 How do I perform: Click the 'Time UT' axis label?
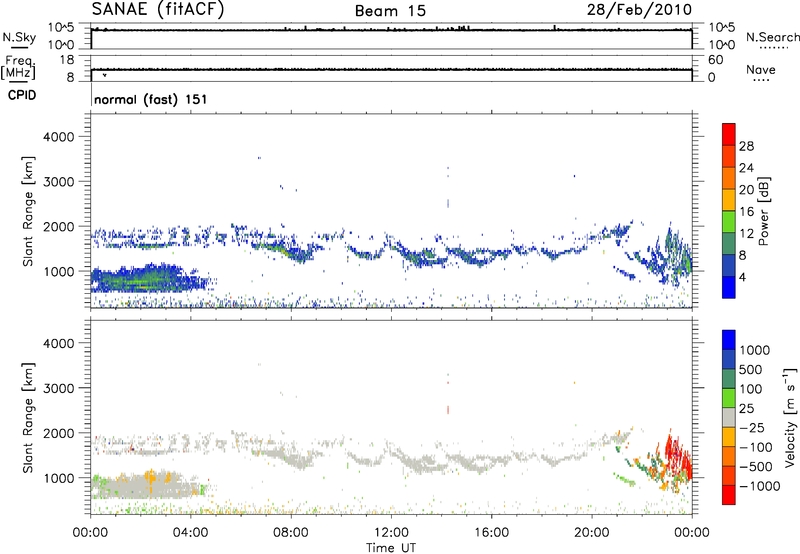(x=391, y=548)
